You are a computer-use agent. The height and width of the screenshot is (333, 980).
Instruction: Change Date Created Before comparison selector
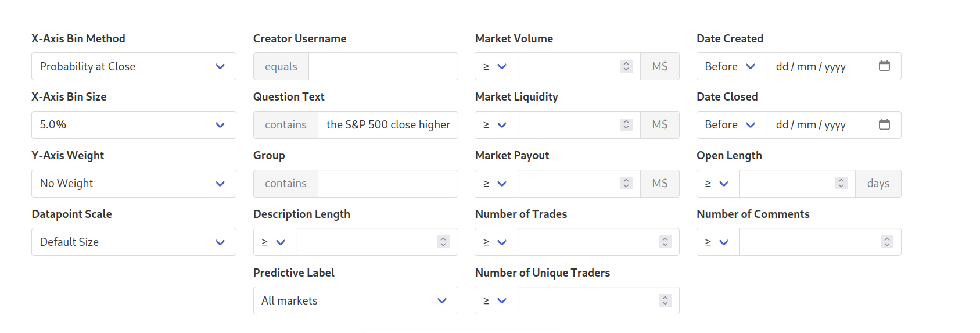coord(731,66)
